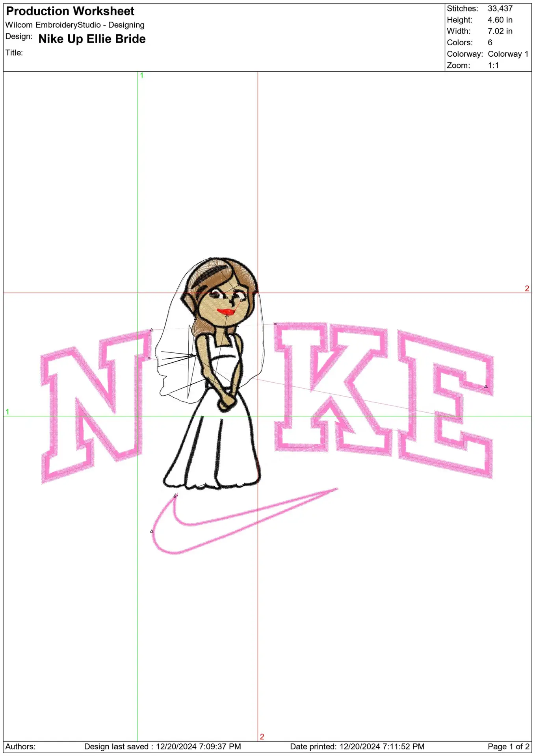Click the 'Stitches:' label
The image size is (535, 756).
463,8
